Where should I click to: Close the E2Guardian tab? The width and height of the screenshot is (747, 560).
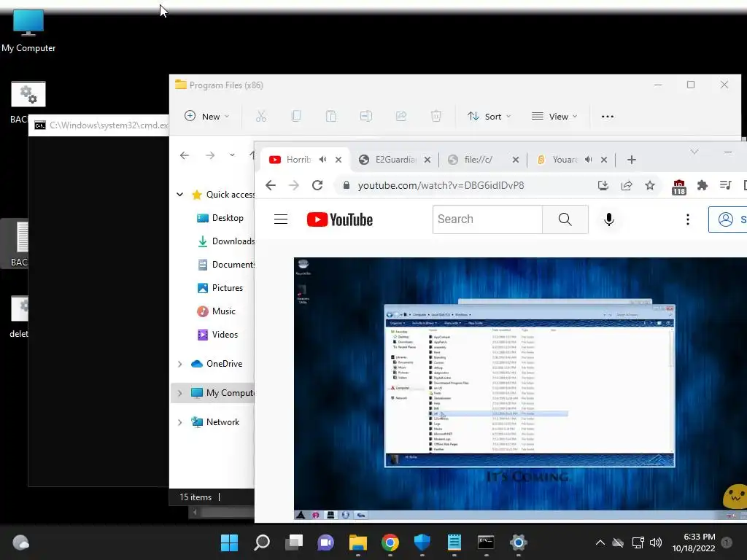pos(427,160)
